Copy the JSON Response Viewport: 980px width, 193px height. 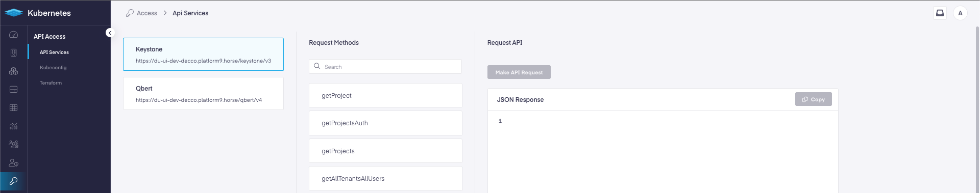tap(813, 99)
